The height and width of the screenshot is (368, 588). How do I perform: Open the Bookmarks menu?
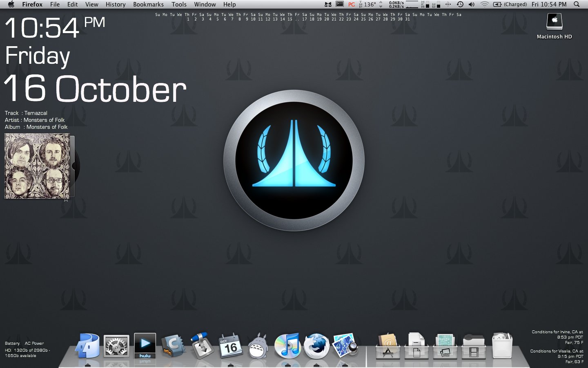(148, 4)
